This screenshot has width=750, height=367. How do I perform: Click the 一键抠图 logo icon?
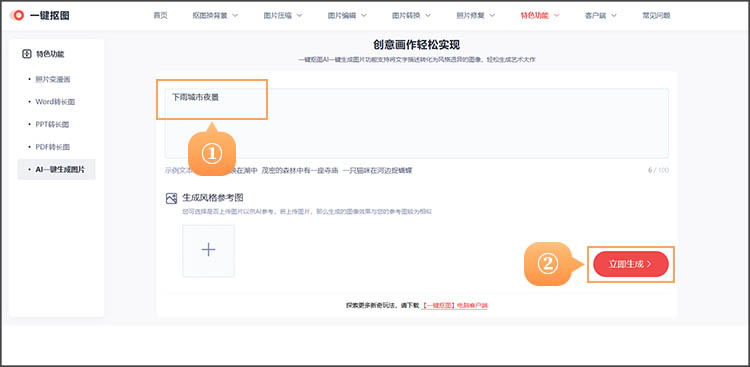(18, 15)
